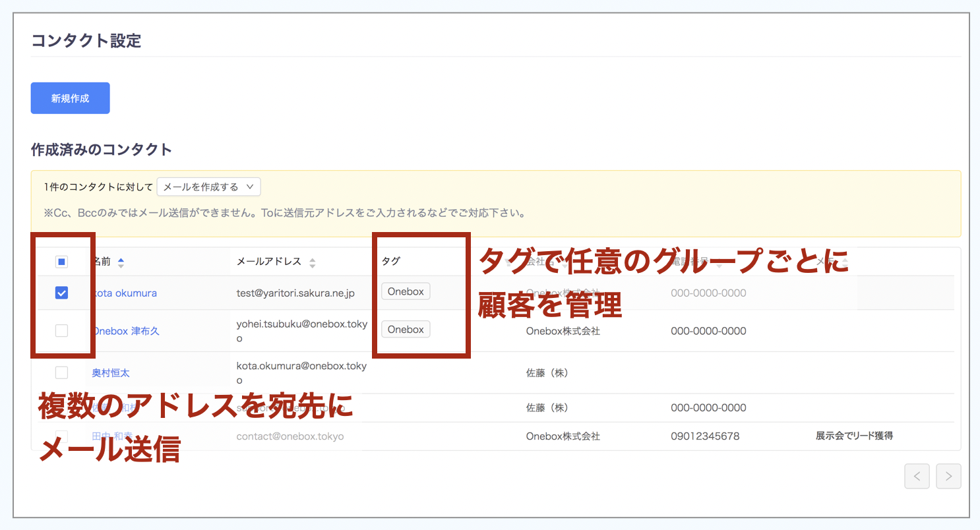Click the メールアドレス column header text
This screenshot has height=530, width=980.
click(x=269, y=262)
